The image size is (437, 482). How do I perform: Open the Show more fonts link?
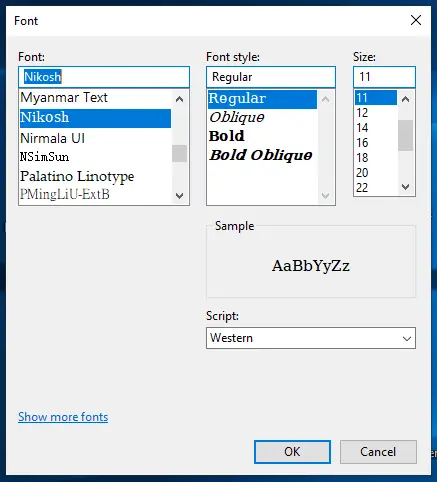63,417
